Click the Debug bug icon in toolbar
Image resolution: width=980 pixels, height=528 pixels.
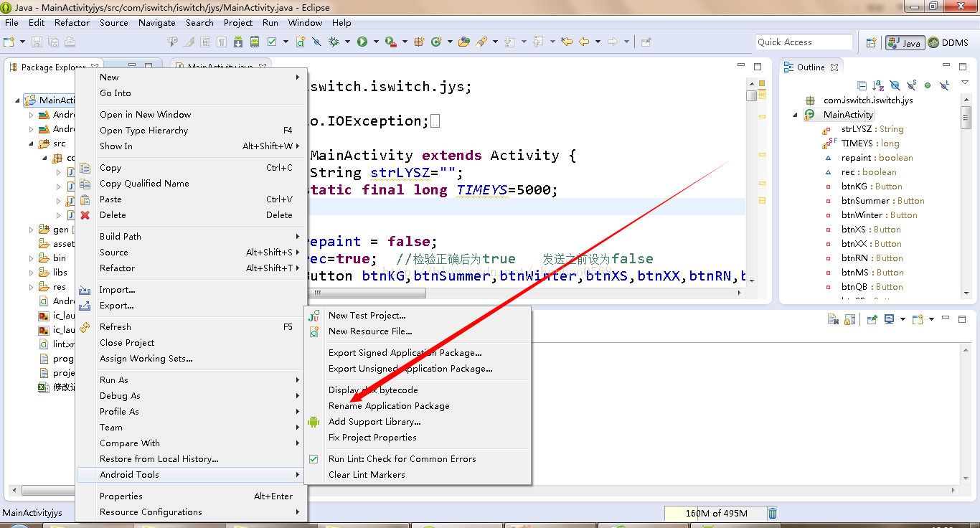click(x=334, y=42)
